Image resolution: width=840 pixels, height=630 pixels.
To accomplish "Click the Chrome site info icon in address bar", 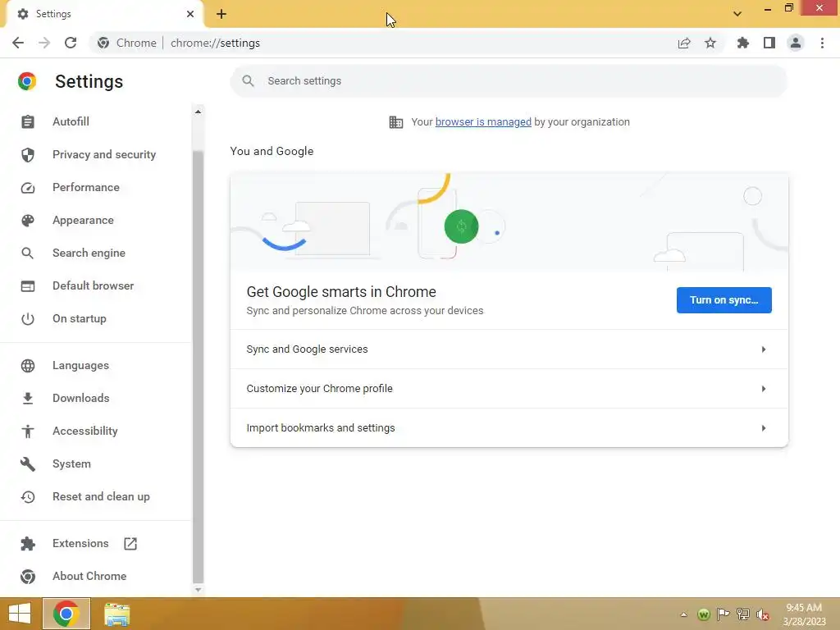I will pos(103,43).
